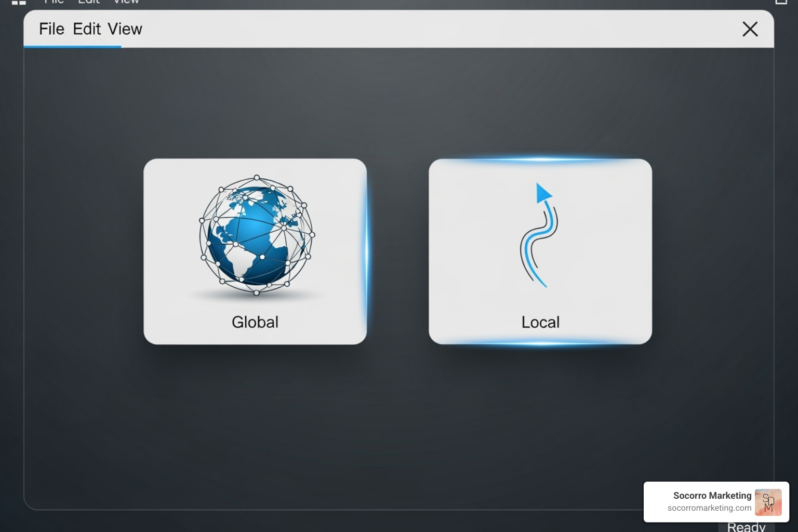Click the partially hidden View menu at screen top

tap(126, 2)
